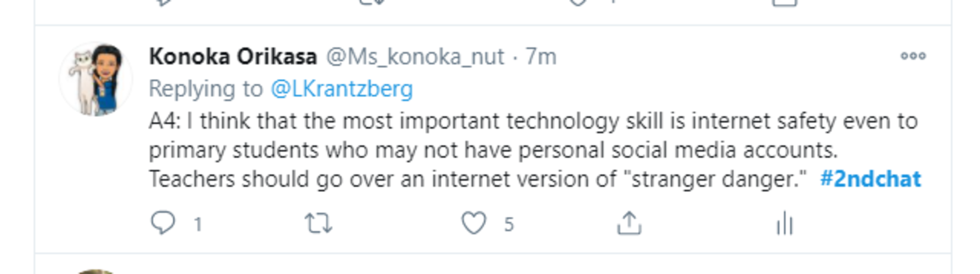Image resolution: width=980 pixels, height=274 pixels.
Task: Click the previous tweet's cut-off share icon
Action: click(x=785, y=2)
